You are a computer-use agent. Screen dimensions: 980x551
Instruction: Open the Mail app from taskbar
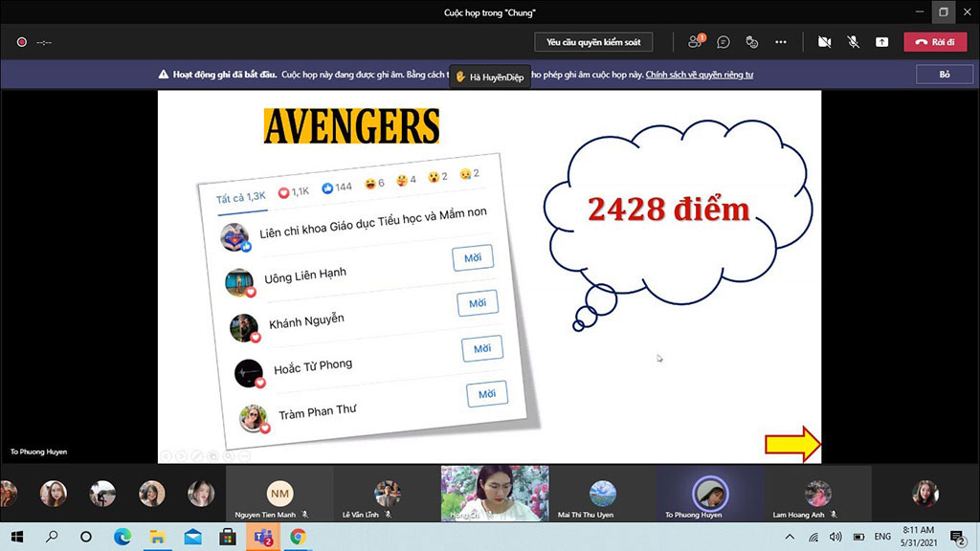click(x=192, y=537)
